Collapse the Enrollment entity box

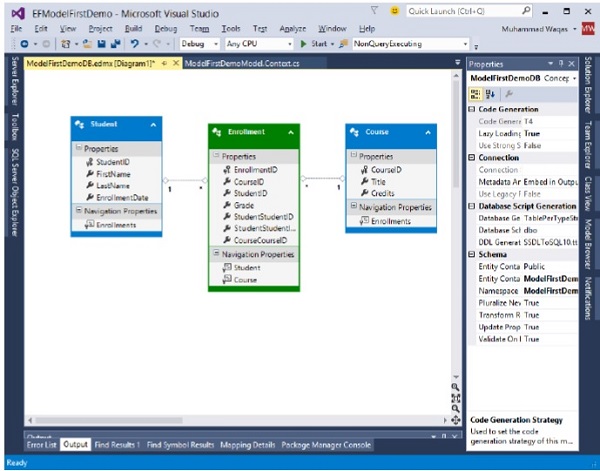pyautogui.click(x=289, y=132)
